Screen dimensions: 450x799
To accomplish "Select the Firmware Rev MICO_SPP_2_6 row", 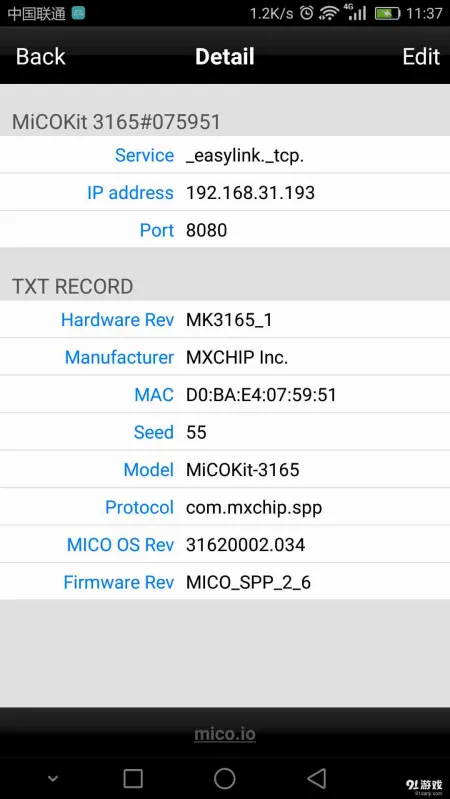I will pos(225,582).
